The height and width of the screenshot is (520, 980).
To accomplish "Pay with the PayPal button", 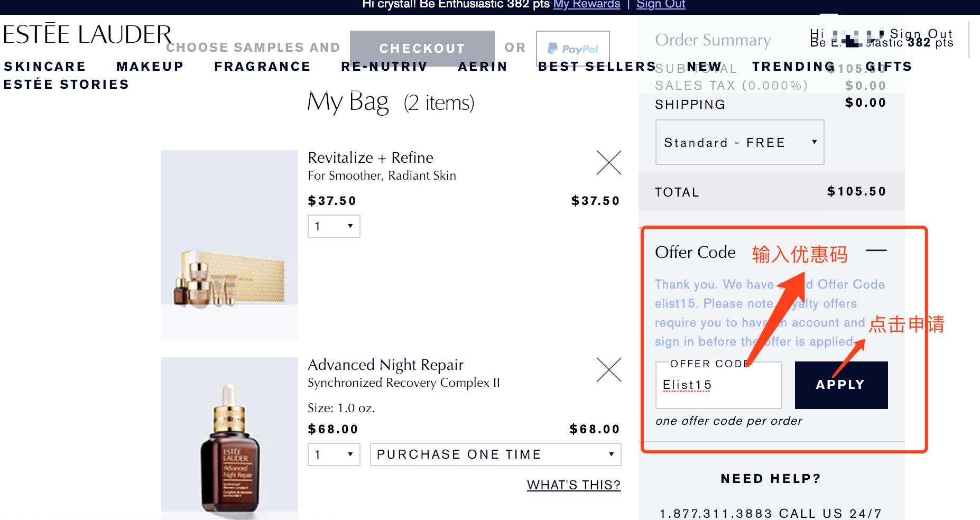I will pos(572,49).
